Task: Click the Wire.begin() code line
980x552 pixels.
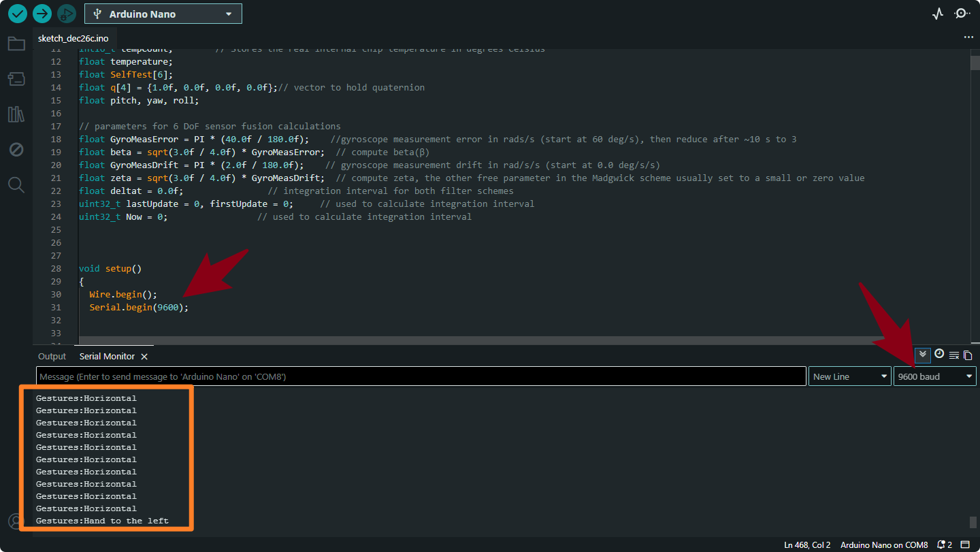Action: click(123, 295)
